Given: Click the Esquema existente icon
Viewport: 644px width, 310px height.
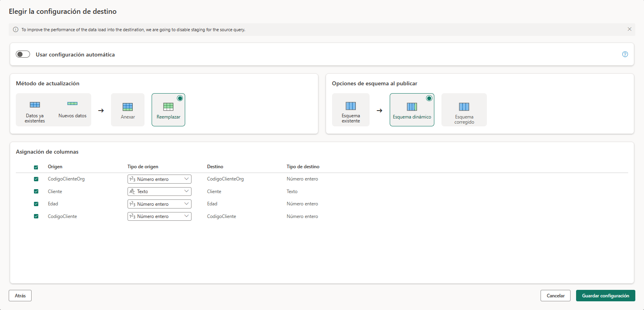Looking at the screenshot, I should [351, 106].
